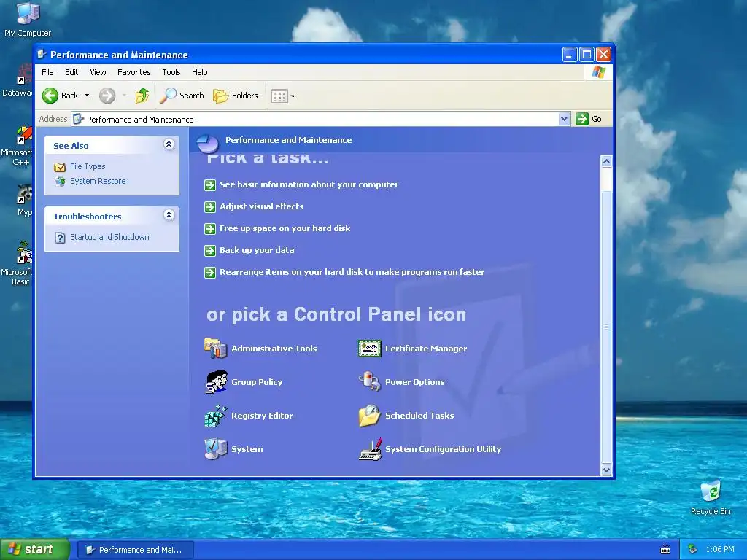Click the 1:06 PM clock
The image size is (747, 560).
point(720,550)
